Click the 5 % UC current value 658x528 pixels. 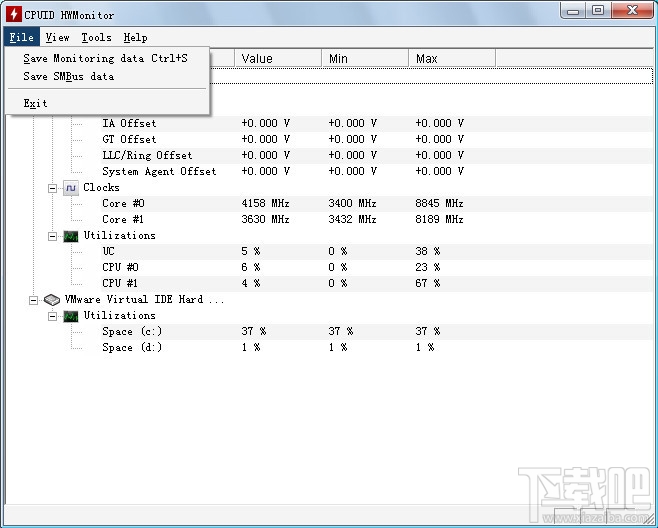(x=251, y=251)
